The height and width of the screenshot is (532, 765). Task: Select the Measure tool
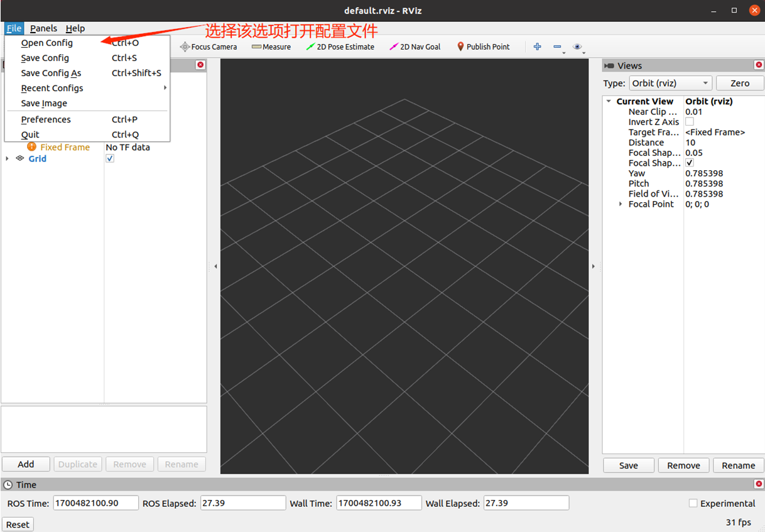[x=271, y=46]
